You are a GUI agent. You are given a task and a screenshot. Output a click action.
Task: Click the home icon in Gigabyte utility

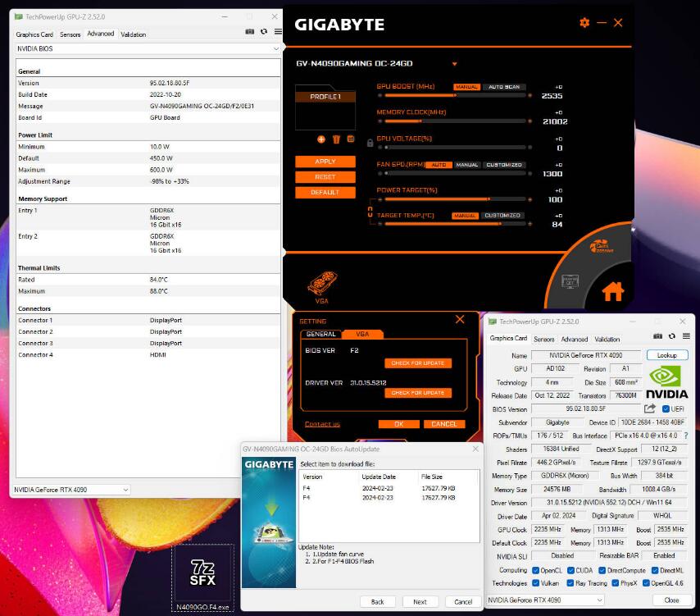point(612,291)
